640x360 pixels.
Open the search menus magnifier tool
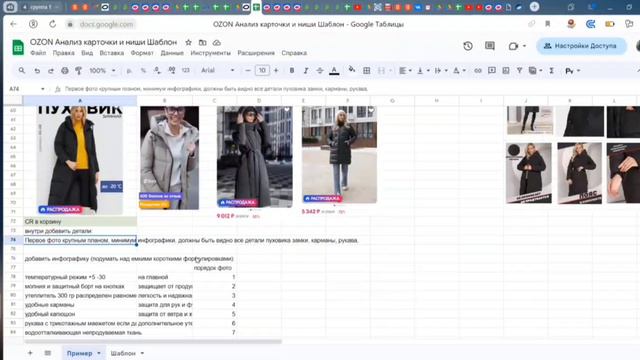pos(22,71)
